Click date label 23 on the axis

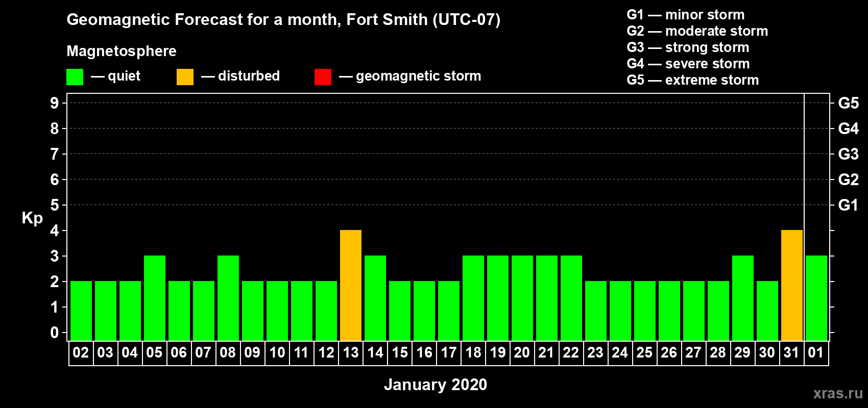coord(595,352)
